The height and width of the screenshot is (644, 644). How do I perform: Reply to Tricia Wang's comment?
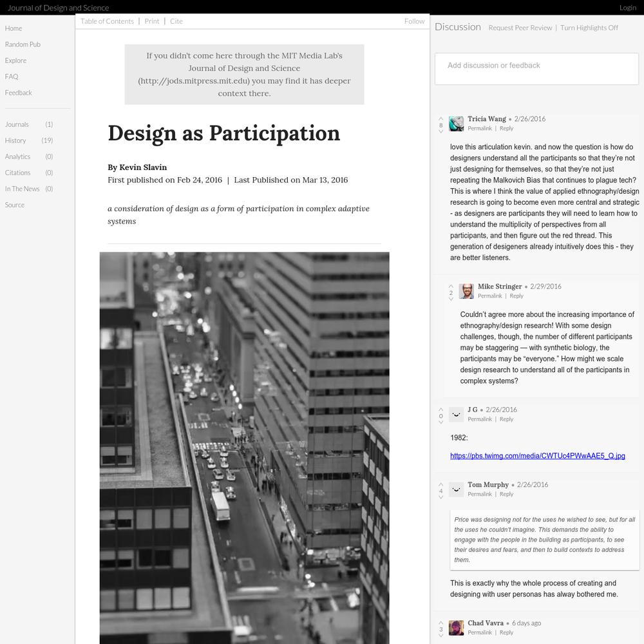tap(506, 128)
